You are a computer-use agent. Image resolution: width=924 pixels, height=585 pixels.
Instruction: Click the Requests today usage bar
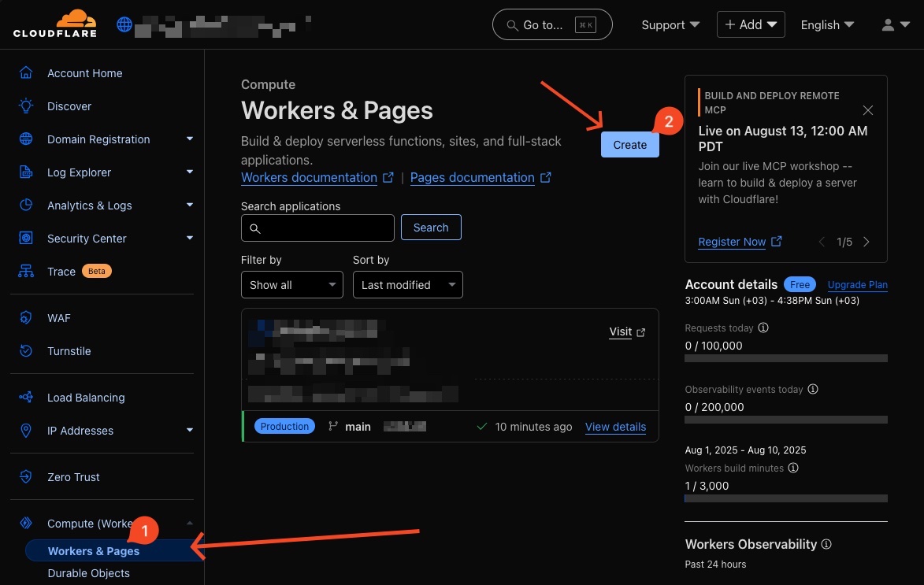click(x=786, y=358)
